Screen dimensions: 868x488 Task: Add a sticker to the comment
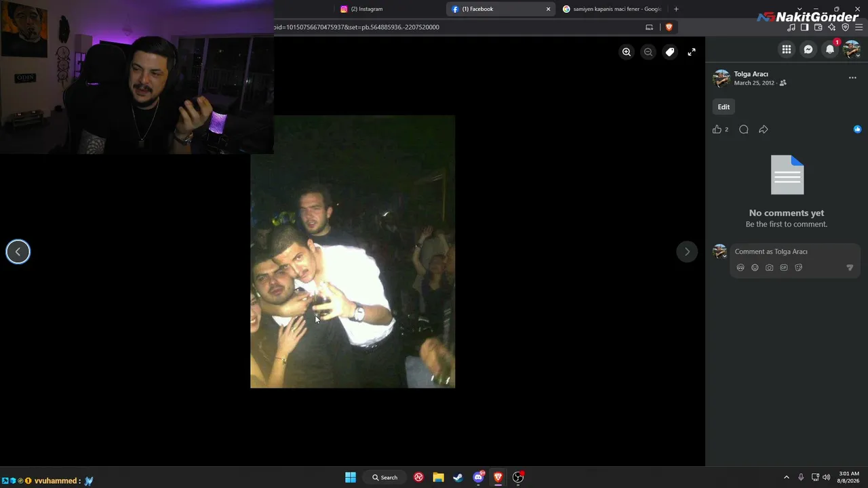coord(798,268)
